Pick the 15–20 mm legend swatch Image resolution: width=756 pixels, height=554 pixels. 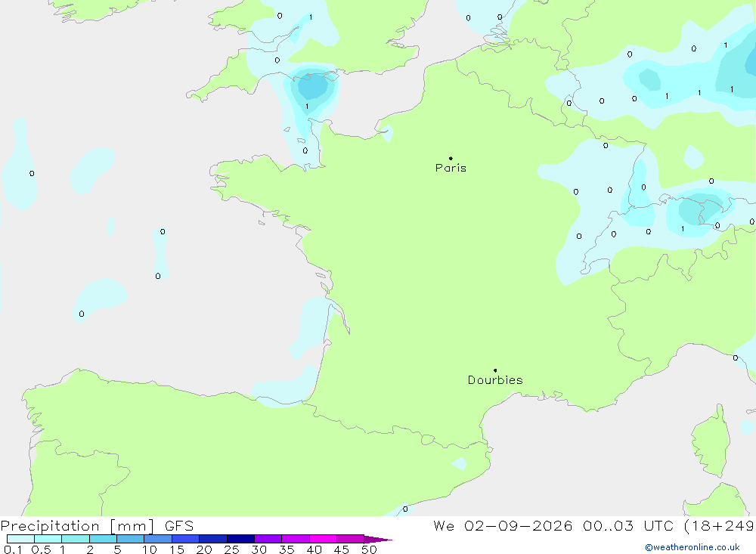(186, 539)
